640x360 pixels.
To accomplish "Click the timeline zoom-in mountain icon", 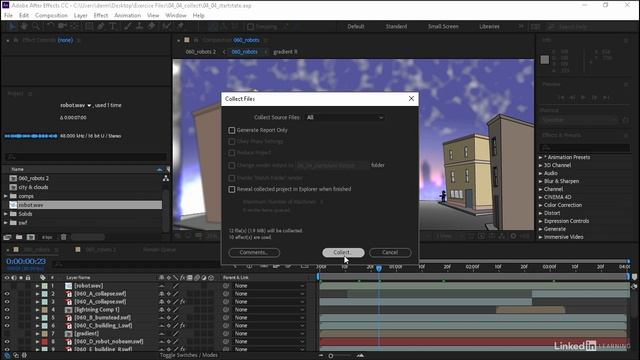I will click(360, 356).
